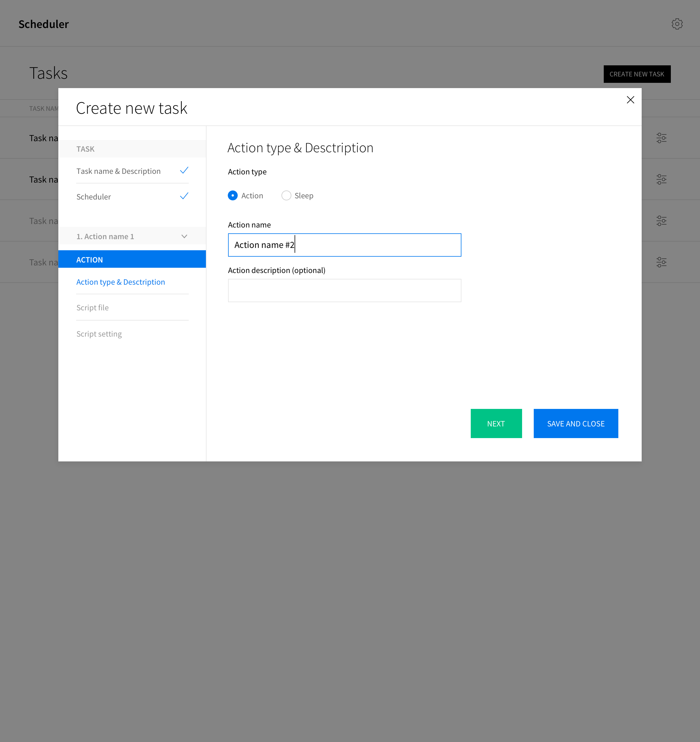Click the Action name input field
700x742 pixels.
click(x=344, y=245)
